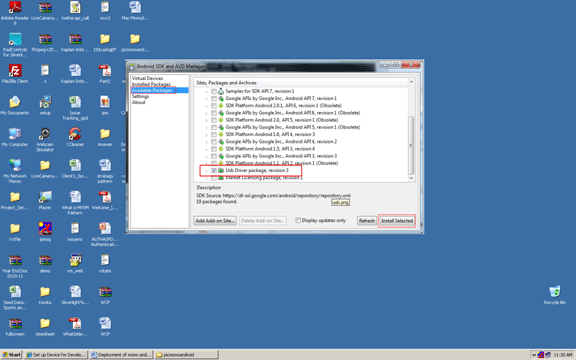Open the Settings page in sidebar
This screenshot has width=576, height=360.
point(140,96)
